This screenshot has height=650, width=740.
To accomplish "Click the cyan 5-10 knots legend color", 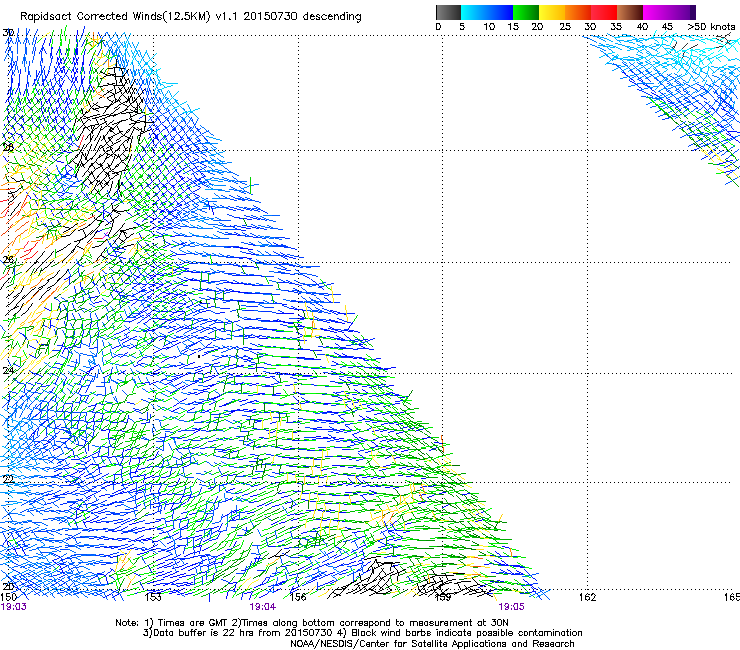I will pos(474,12).
